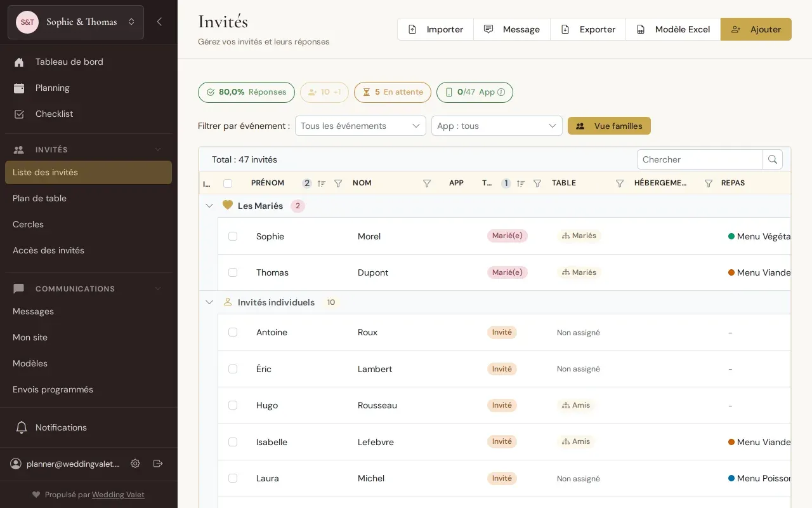The width and height of the screenshot is (812, 508).
Task: Click the search magnifier icon
Action: [x=773, y=159]
